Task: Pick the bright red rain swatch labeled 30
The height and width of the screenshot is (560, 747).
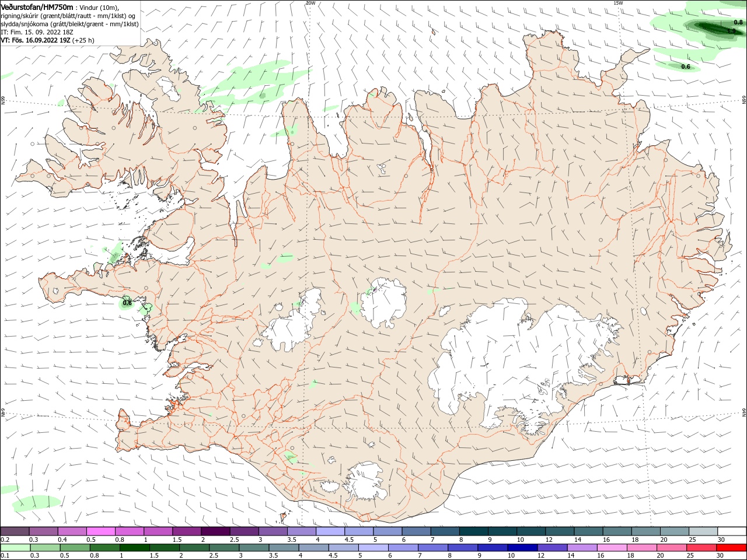Action: tap(732, 548)
